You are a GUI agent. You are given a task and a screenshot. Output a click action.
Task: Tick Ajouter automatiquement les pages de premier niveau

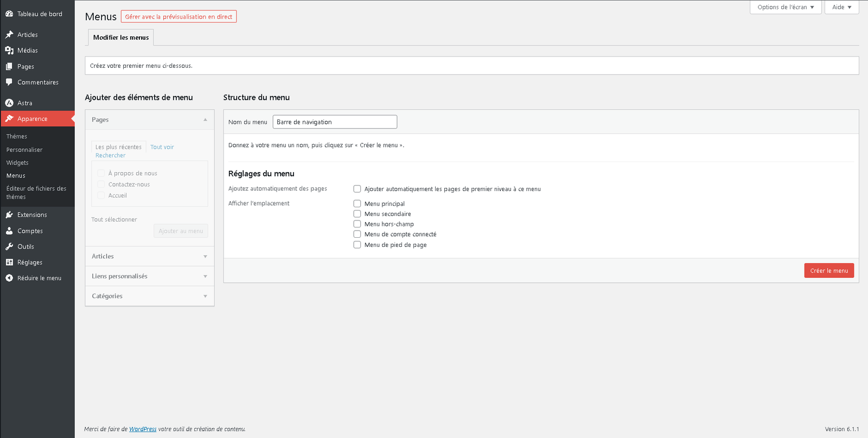pyautogui.click(x=357, y=189)
